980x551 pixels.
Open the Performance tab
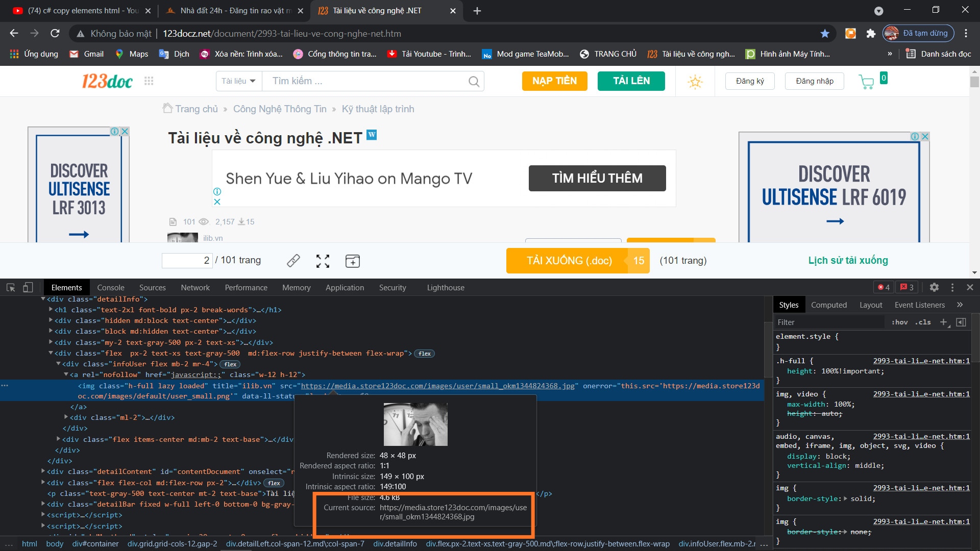coord(246,287)
